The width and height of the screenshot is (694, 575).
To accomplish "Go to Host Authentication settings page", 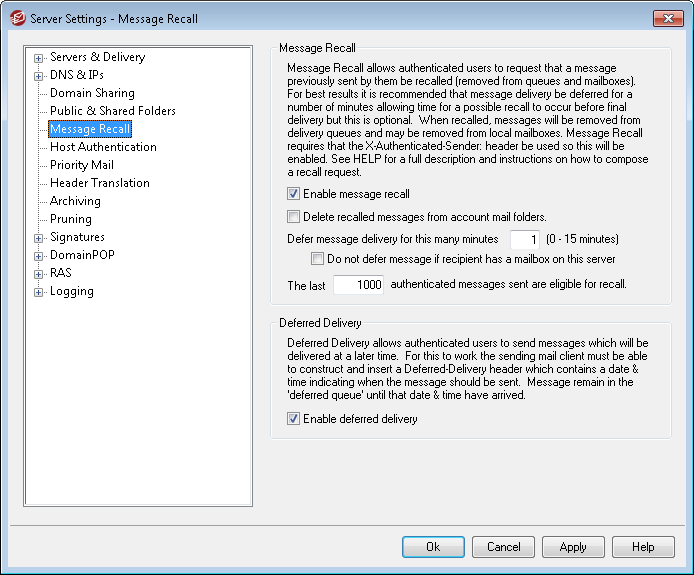I will pos(103,147).
